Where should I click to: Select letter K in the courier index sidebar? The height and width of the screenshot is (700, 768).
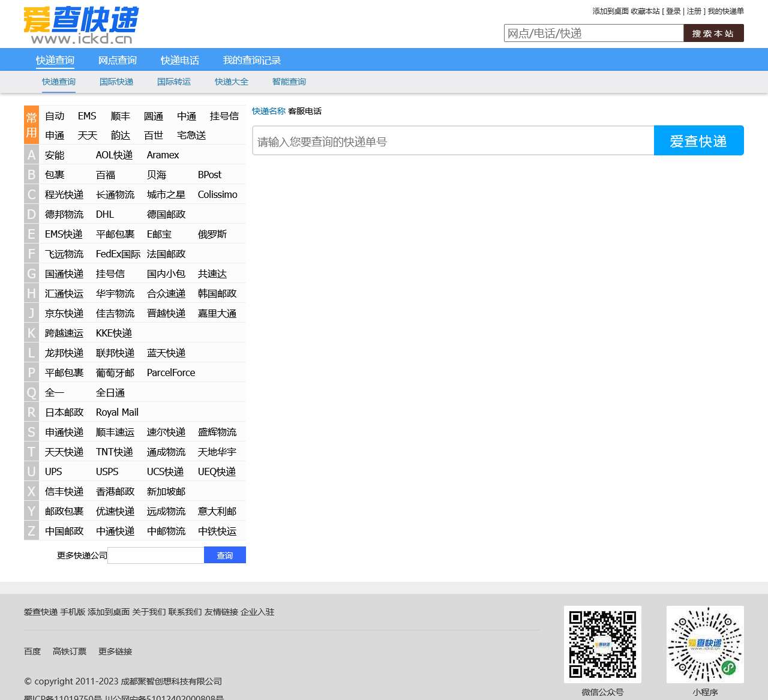pyautogui.click(x=31, y=333)
